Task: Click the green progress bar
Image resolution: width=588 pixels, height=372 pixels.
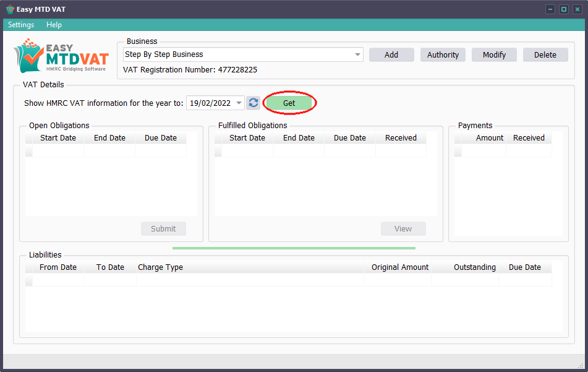Action: (294, 248)
